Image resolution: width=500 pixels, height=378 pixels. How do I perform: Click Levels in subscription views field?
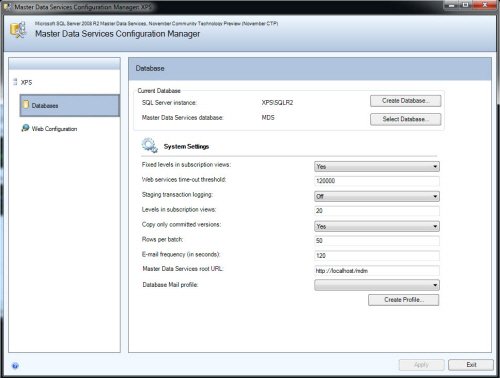coord(377,211)
